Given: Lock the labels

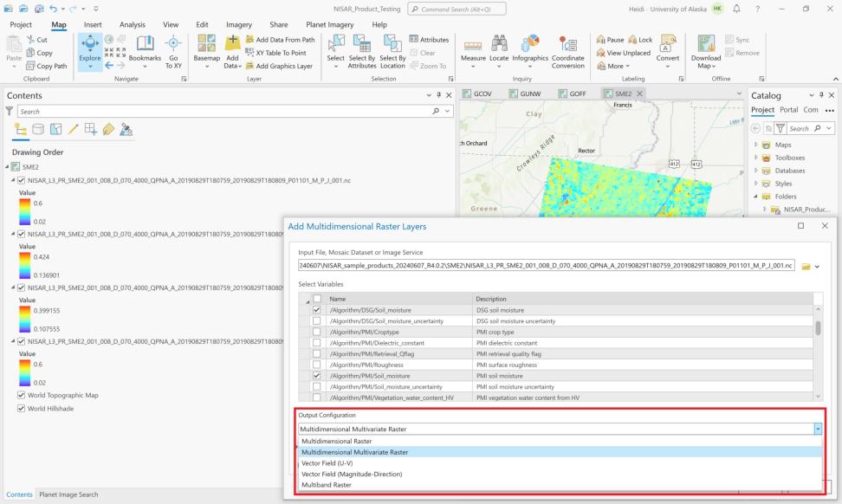Looking at the screenshot, I should pyautogui.click(x=640, y=40).
